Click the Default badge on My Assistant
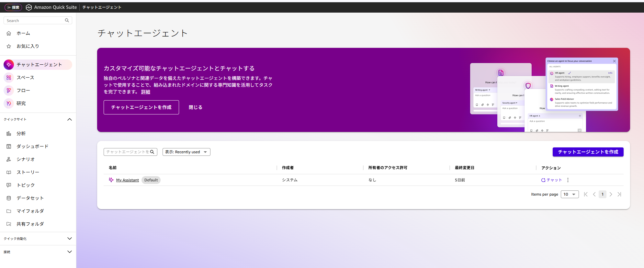 [x=151, y=180]
